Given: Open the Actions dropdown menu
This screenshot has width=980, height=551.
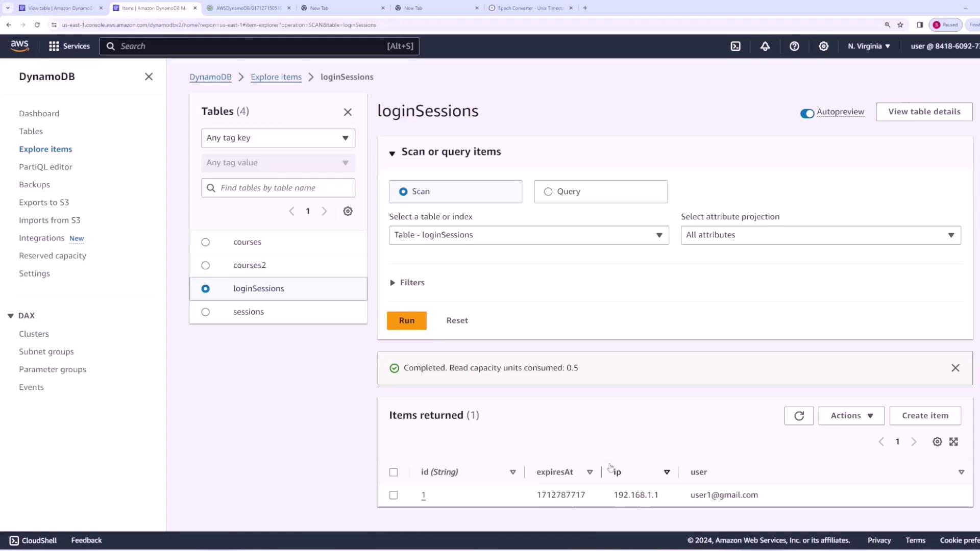Looking at the screenshot, I should (x=851, y=416).
